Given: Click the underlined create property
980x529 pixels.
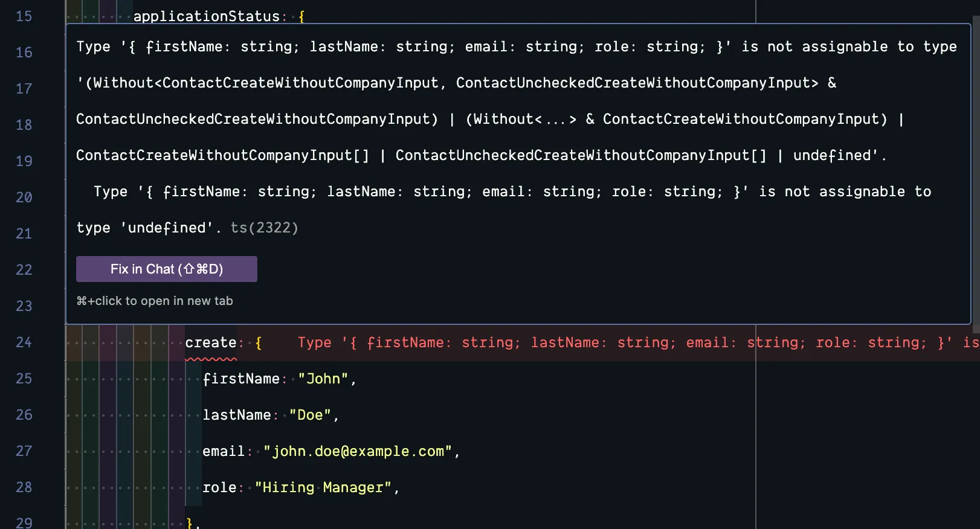Looking at the screenshot, I should point(210,343).
